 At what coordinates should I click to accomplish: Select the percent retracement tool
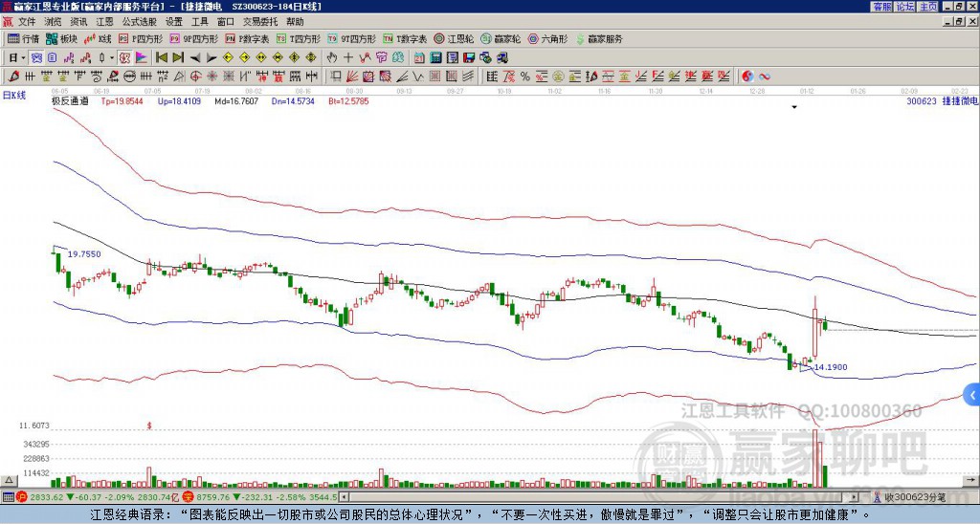coord(525,76)
